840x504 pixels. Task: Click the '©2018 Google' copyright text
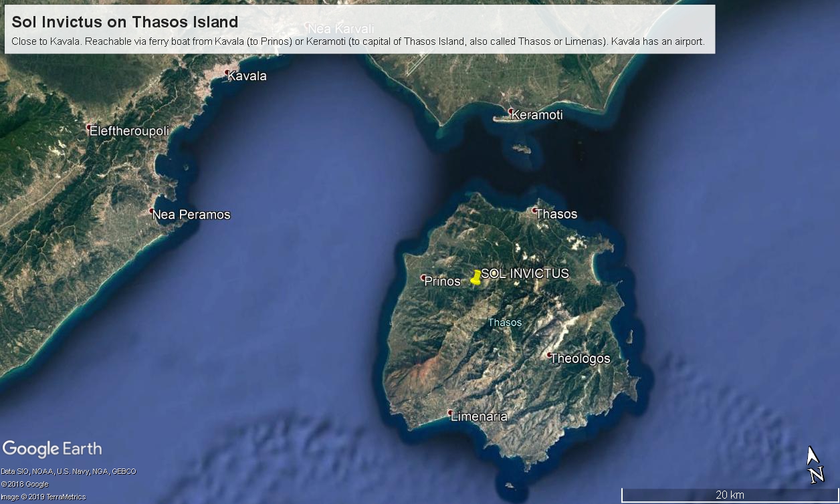[25, 484]
